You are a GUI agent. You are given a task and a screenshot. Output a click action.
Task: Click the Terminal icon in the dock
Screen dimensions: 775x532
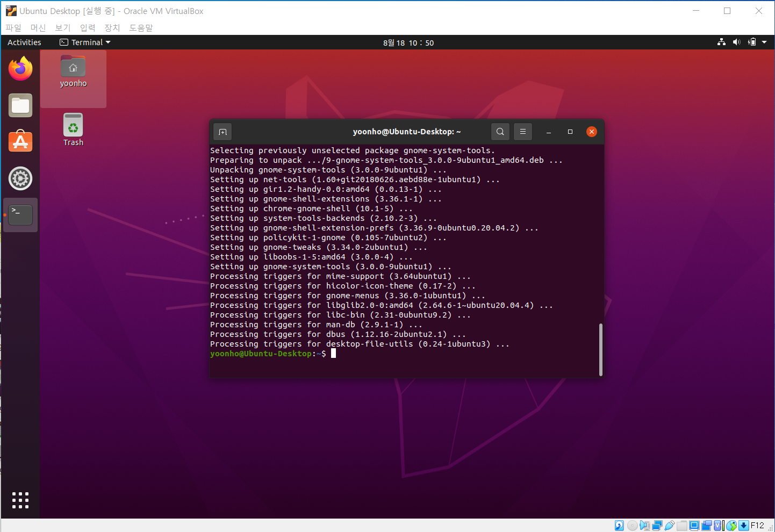pyautogui.click(x=20, y=215)
